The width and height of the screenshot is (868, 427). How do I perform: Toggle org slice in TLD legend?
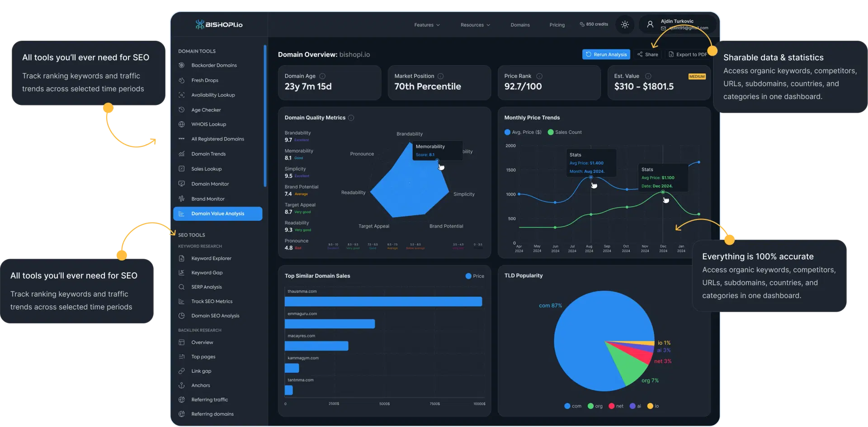[x=595, y=406]
